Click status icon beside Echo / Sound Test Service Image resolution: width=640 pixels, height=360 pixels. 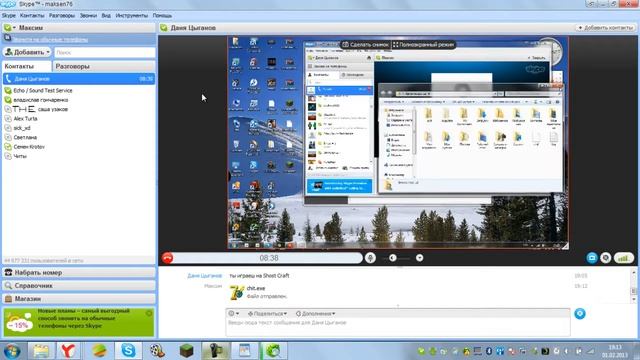(x=8, y=91)
